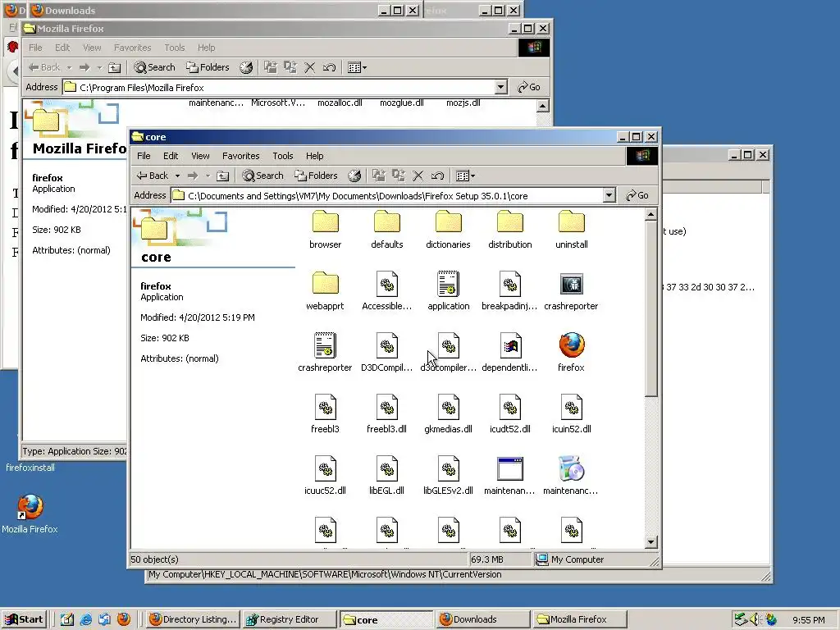The width and height of the screenshot is (840, 630).
Task: Click Firefox quick launch icon in taskbar
Action: coord(124,619)
